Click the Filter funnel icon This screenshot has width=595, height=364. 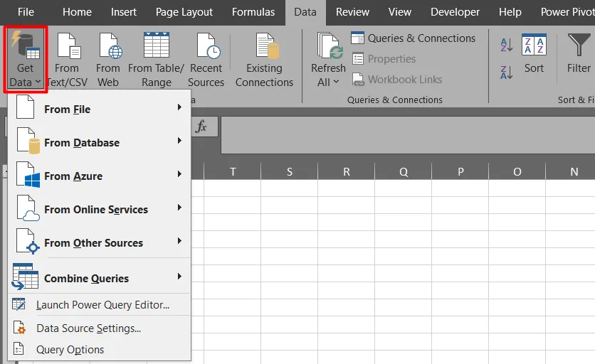coord(578,45)
